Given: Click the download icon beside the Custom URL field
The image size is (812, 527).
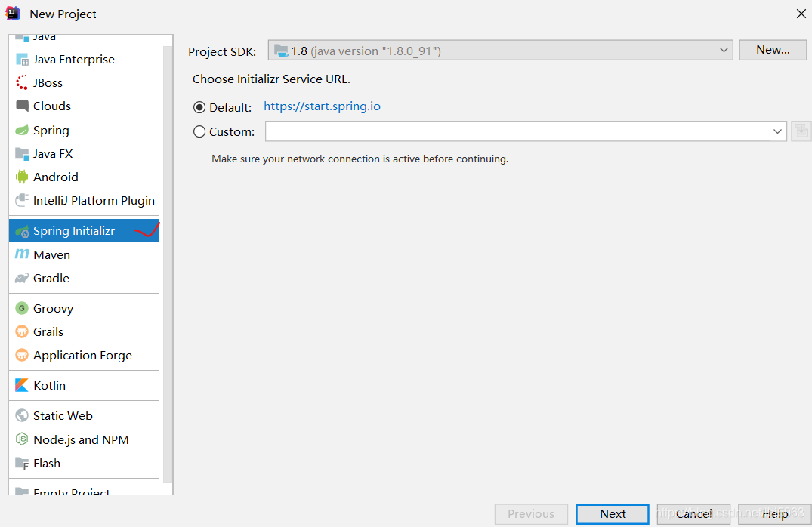Looking at the screenshot, I should [801, 131].
